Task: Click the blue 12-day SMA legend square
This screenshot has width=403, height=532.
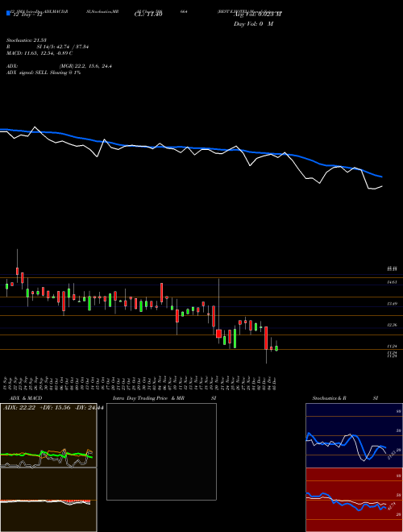Action: (8, 13)
